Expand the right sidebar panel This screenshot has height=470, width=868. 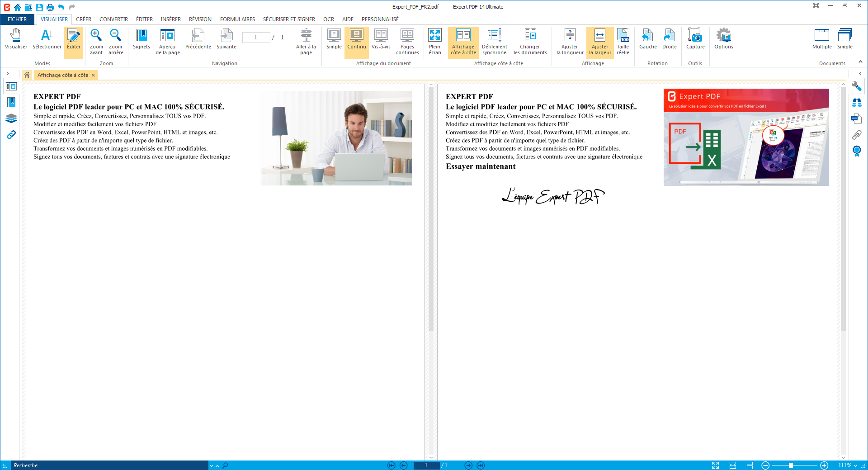click(860, 73)
